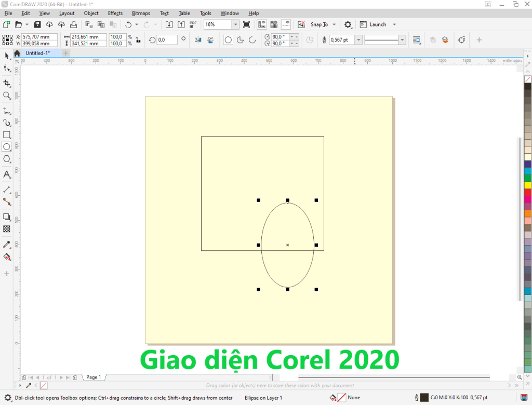Select the Text tool
The height and width of the screenshot is (405, 532).
(7, 174)
